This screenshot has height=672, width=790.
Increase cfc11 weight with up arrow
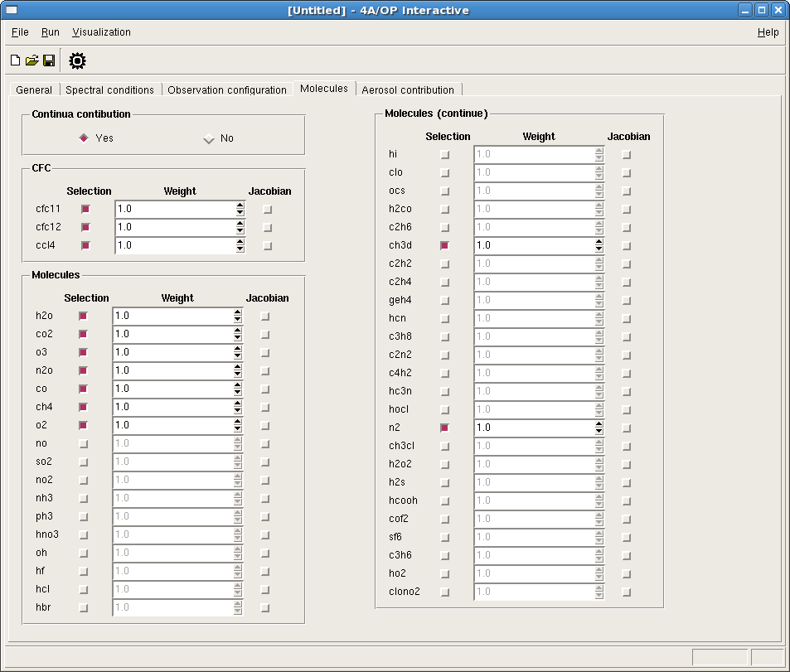click(240, 205)
